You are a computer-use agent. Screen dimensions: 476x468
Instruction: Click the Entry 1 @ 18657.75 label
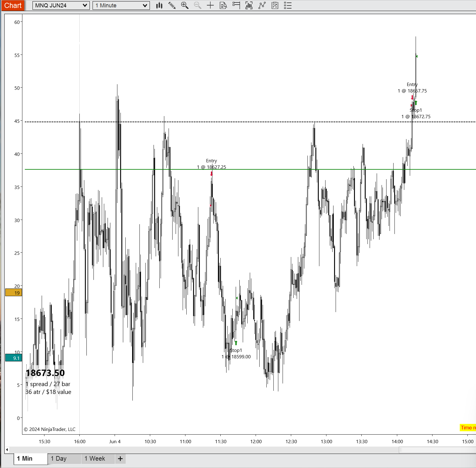tap(412, 88)
